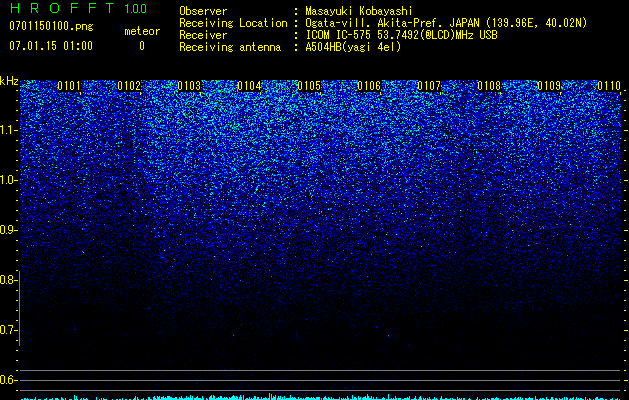Click the 0105 time marker

click(309, 86)
